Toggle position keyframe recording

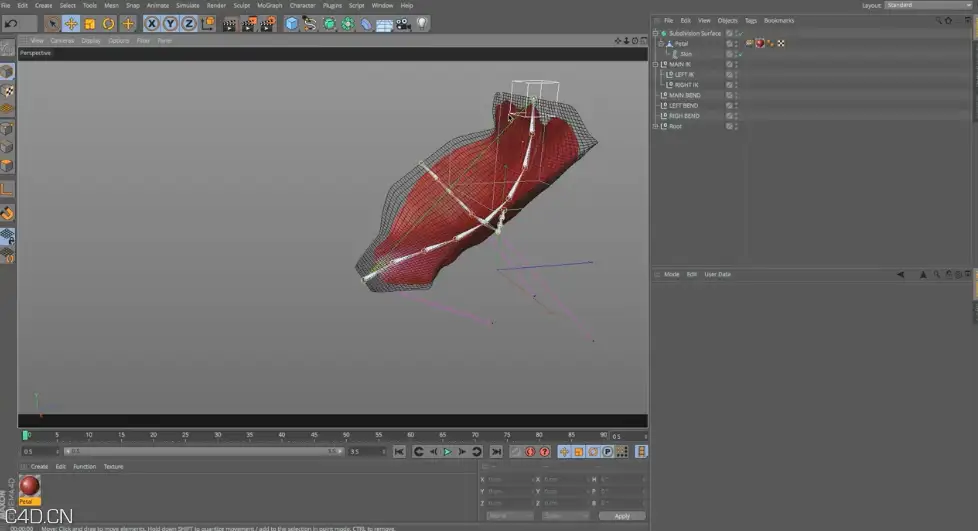point(564,452)
